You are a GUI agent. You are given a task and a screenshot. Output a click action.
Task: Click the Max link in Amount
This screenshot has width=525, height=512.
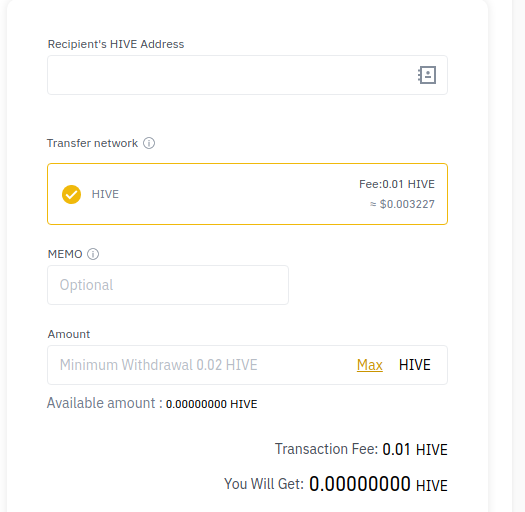[x=370, y=365]
